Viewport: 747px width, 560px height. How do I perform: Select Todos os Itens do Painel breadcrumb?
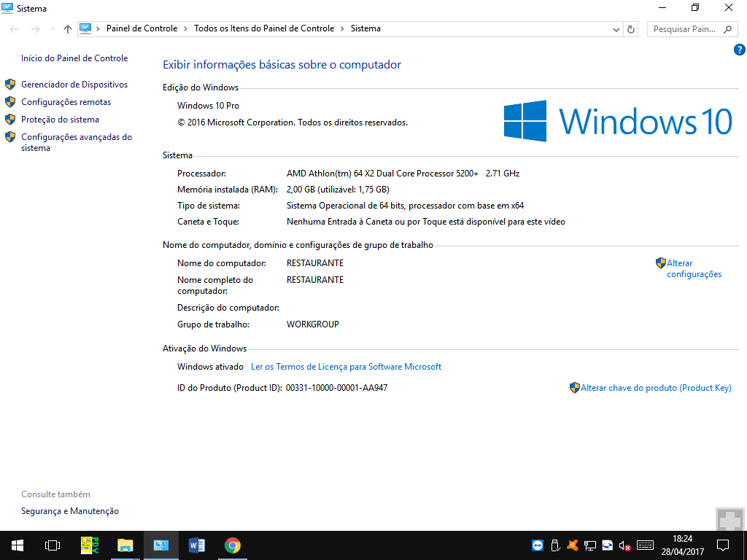click(263, 29)
